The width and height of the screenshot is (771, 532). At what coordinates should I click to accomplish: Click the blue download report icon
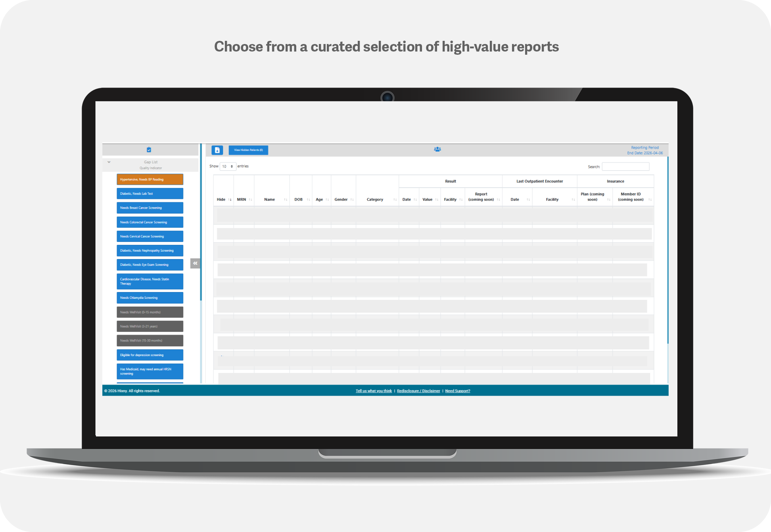click(x=217, y=150)
